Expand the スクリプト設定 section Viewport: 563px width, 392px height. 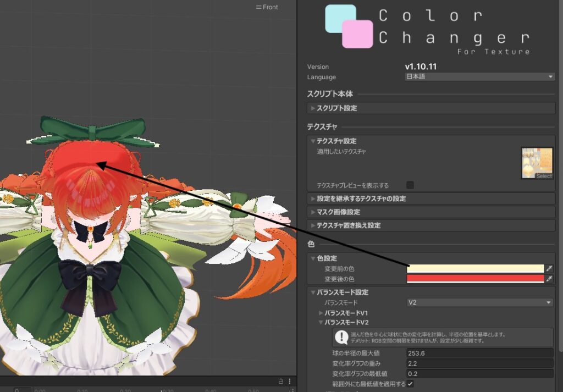click(336, 108)
